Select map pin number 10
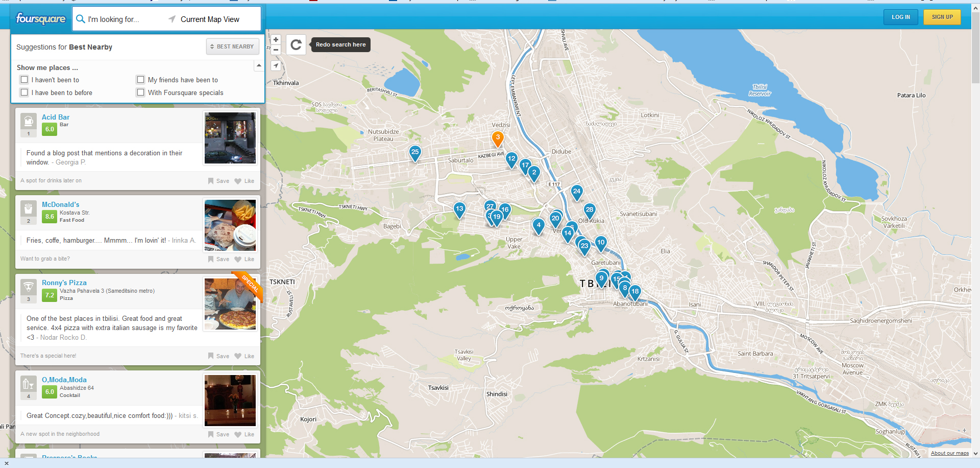 (601, 243)
